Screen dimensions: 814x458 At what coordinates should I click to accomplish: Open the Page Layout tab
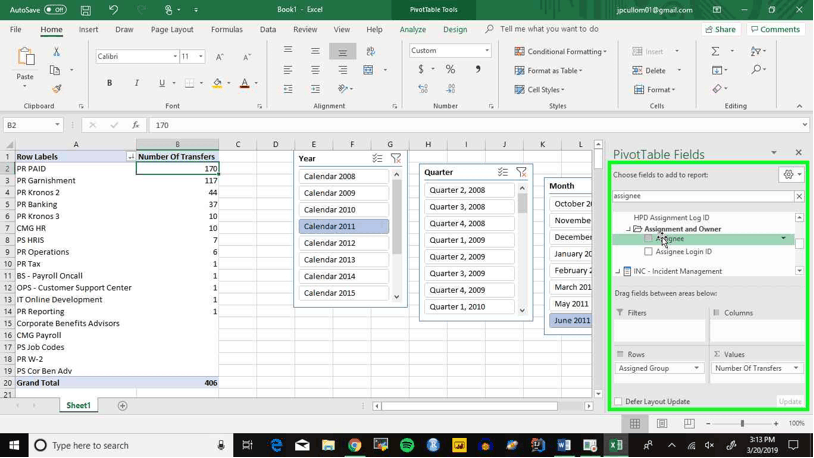tap(172, 30)
